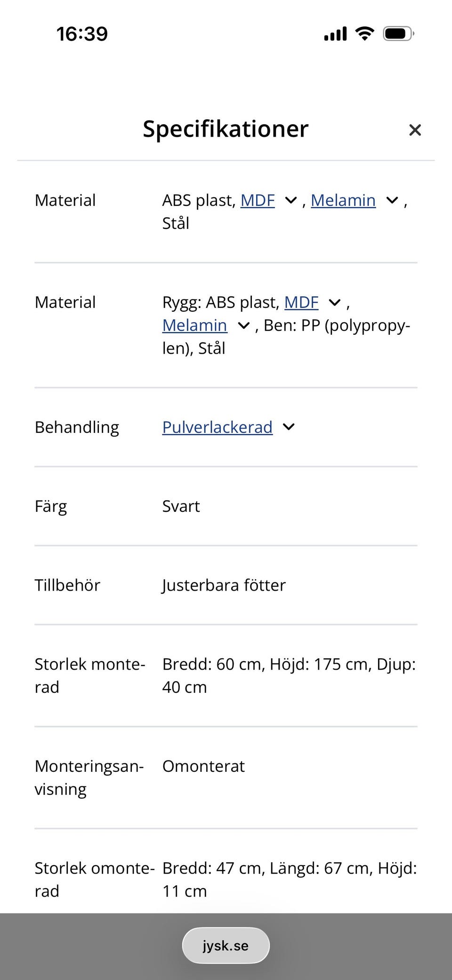The width and height of the screenshot is (452, 980).
Task: Open MDF link after Rygg: ABS plast
Action: [301, 302]
